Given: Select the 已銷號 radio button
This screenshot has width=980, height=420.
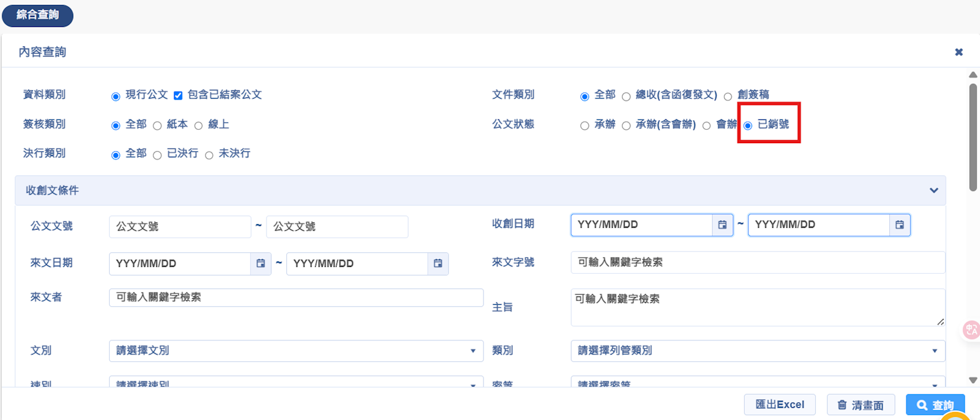Looking at the screenshot, I should pyautogui.click(x=748, y=126).
